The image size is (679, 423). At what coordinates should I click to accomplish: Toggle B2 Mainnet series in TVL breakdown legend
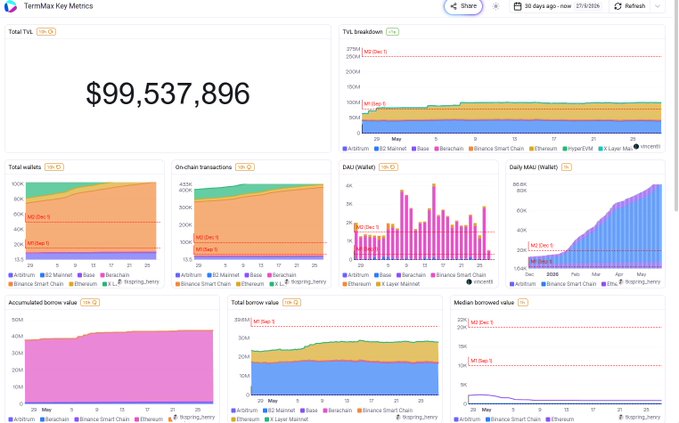(390, 149)
